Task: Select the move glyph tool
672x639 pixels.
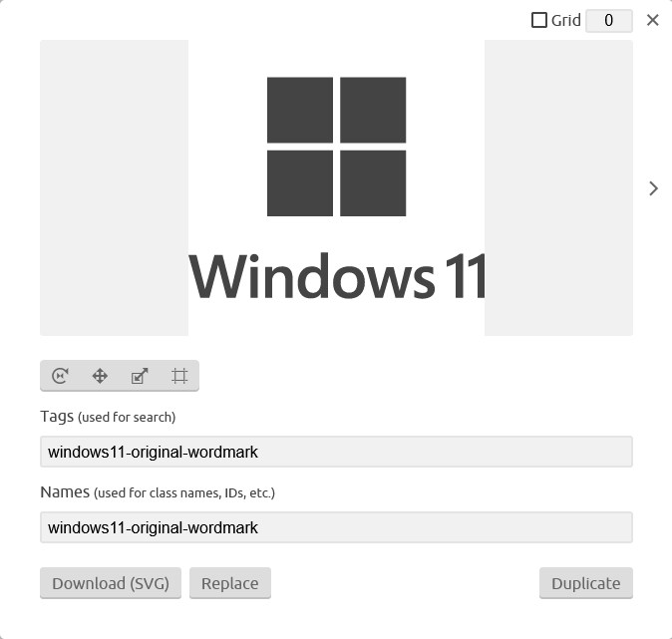Action: (100, 376)
